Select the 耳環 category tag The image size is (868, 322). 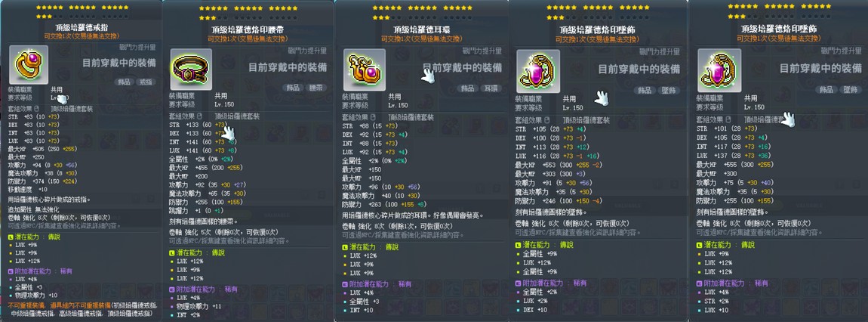(491, 88)
